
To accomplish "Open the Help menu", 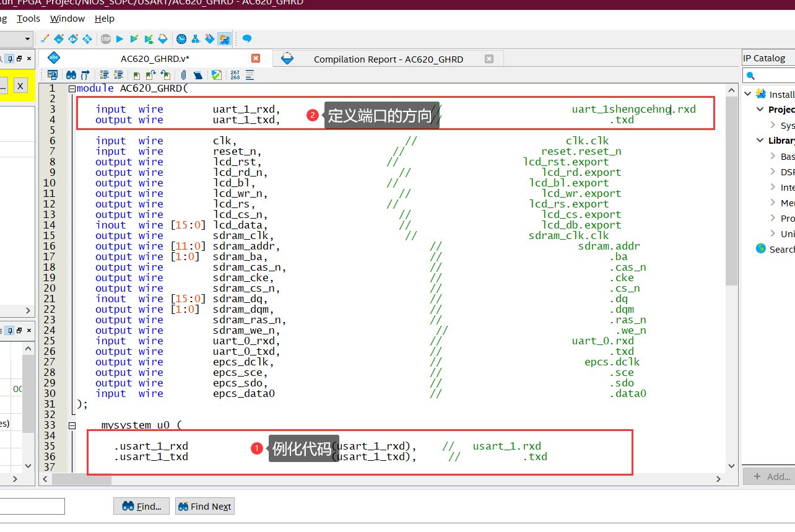I will point(105,19).
